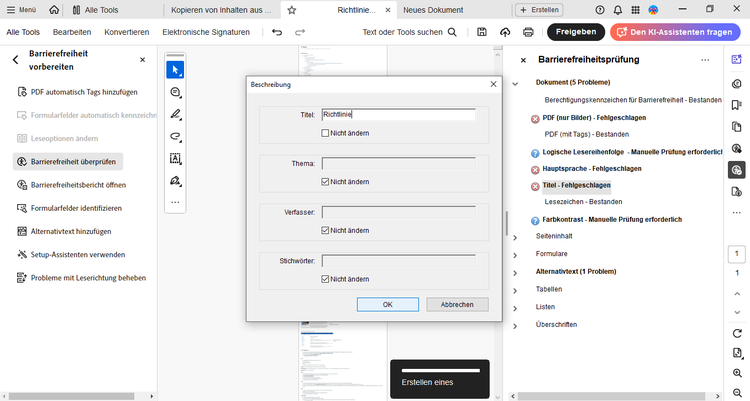Expand the Seiteninhalt node

coord(515,237)
